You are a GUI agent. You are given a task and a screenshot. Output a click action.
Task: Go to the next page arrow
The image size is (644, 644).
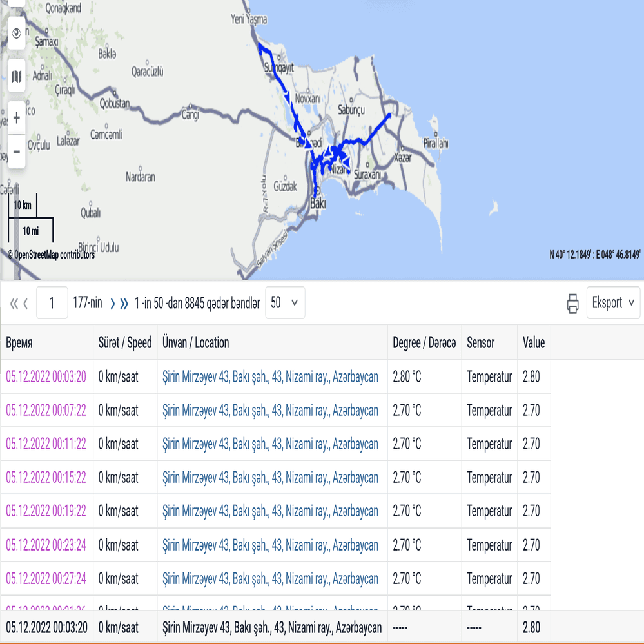tap(112, 302)
